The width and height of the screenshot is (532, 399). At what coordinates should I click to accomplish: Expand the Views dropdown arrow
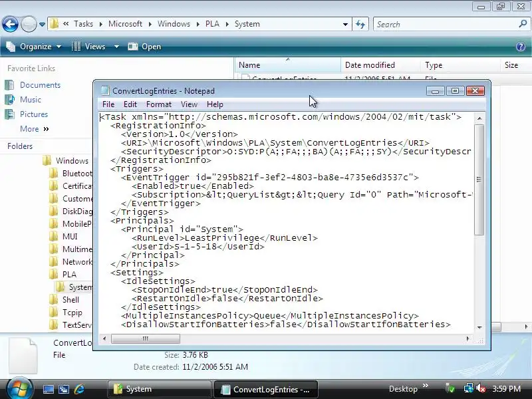116,47
